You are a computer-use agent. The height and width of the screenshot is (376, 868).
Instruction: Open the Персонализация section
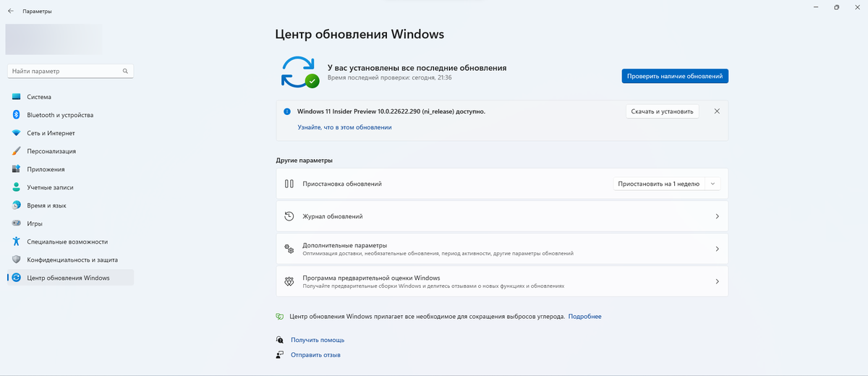pyautogui.click(x=70, y=151)
